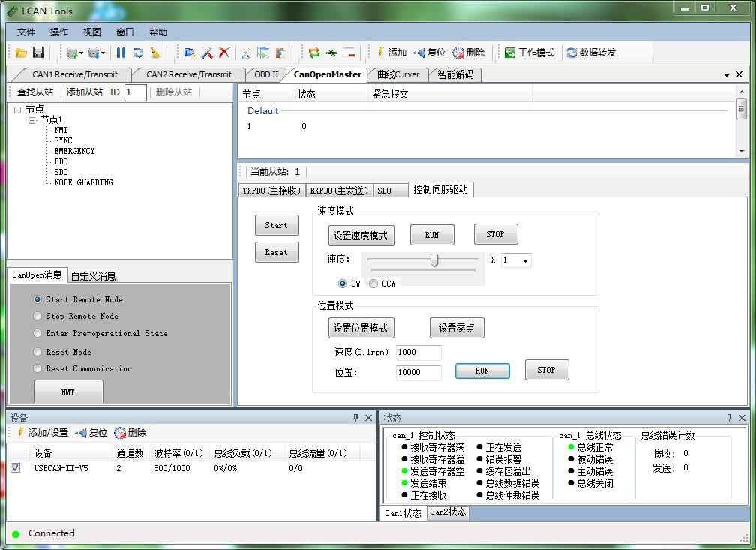This screenshot has height=550, width=756.
Task: Select Stop Remote Node option
Action: [38, 316]
